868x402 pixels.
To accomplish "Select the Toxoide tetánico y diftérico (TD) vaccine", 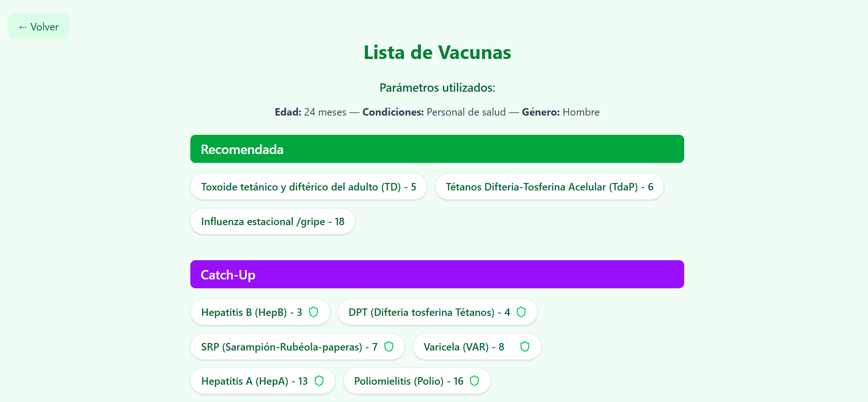I will point(308,187).
